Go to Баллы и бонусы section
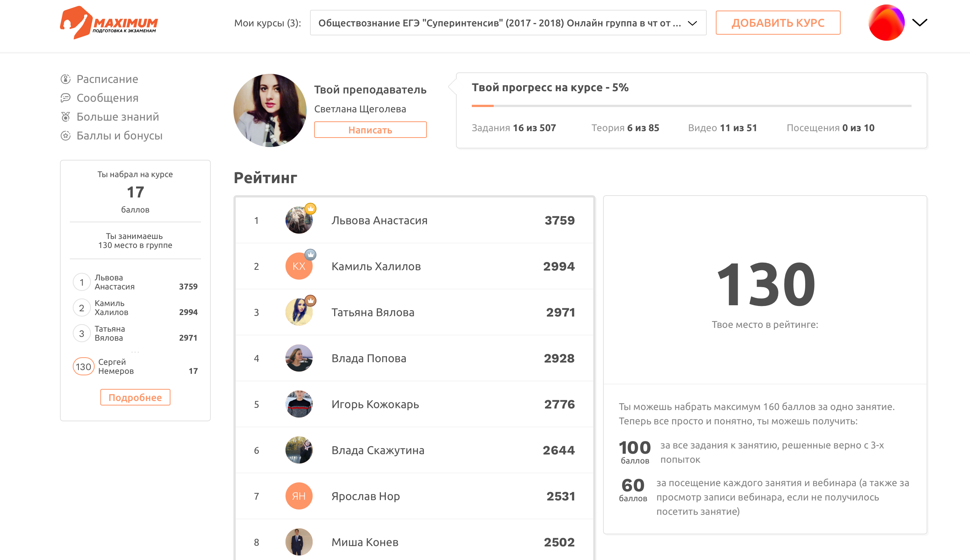Image resolution: width=970 pixels, height=560 pixels. [x=119, y=135]
